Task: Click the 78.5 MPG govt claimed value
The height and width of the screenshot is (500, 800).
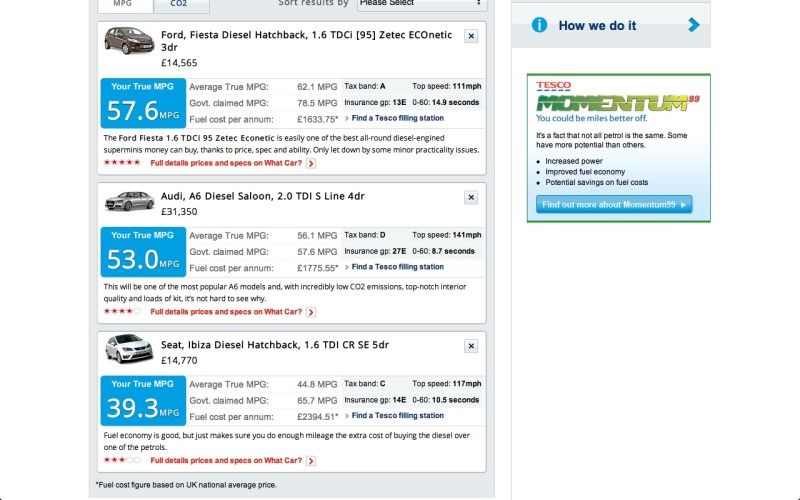Action: tap(317, 103)
